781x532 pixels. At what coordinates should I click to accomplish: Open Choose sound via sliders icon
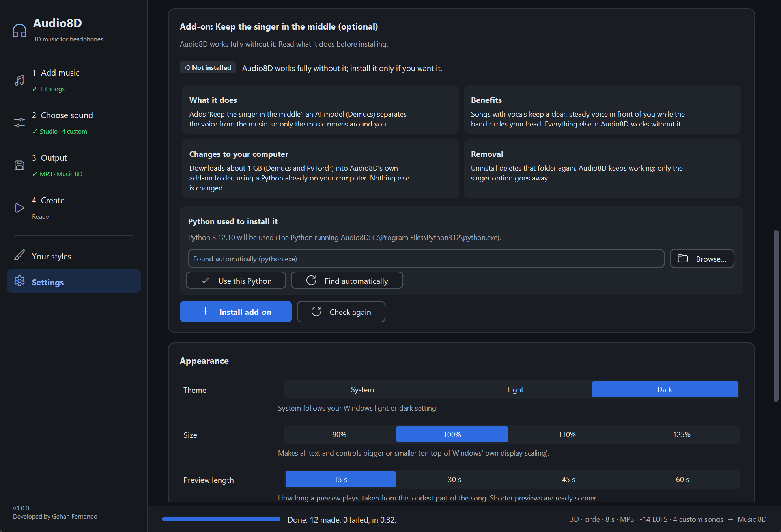point(19,123)
